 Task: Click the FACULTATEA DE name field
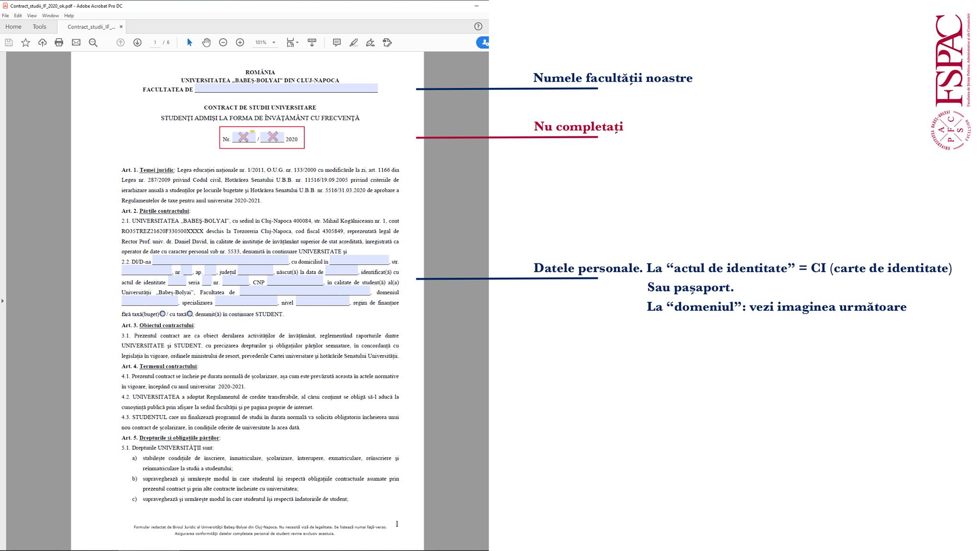(286, 88)
